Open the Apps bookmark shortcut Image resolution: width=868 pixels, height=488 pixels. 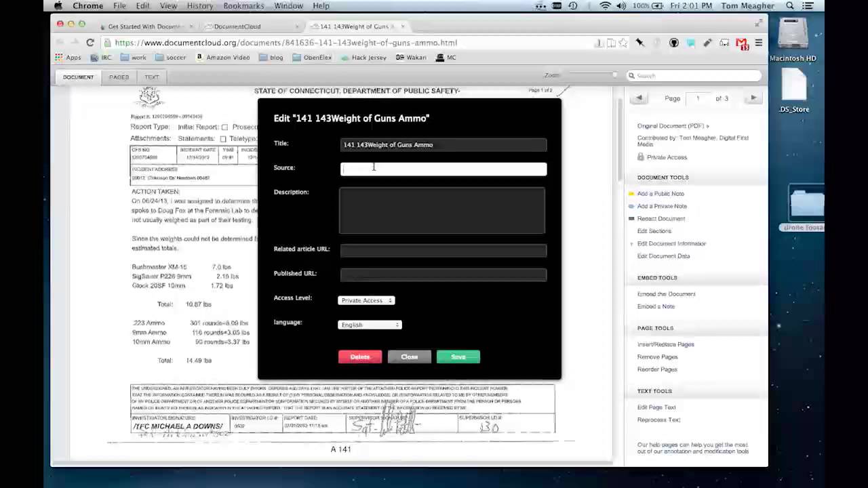coord(68,58)
